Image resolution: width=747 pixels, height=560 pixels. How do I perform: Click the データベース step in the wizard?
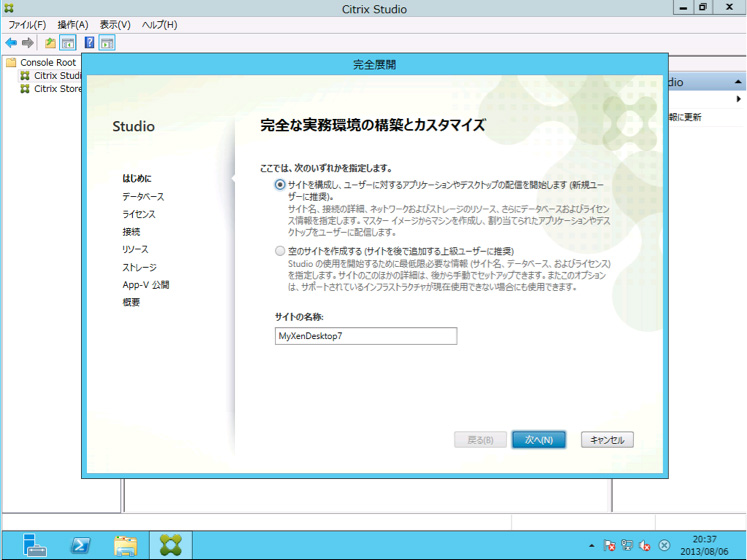pos(143,196)
